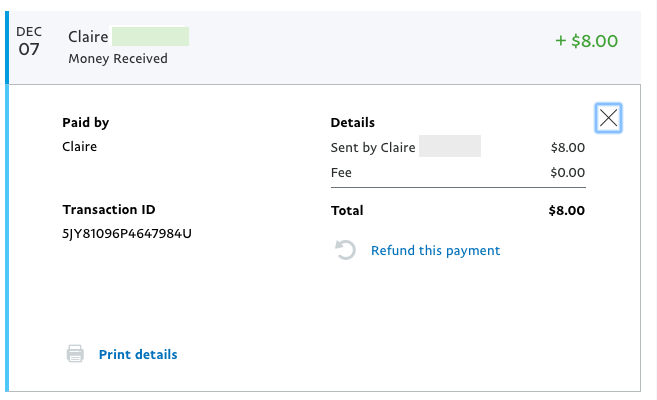Click the DEC 07 date label
657x400 pixels.
29,41
